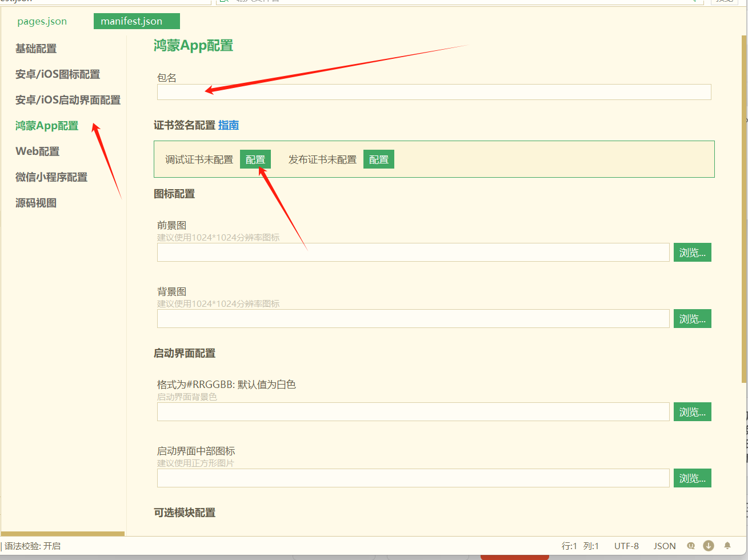Image resolution: width=748 pixels, height=560 pixels.
Task: Click the download update icon in status bar
Action: 709,546
